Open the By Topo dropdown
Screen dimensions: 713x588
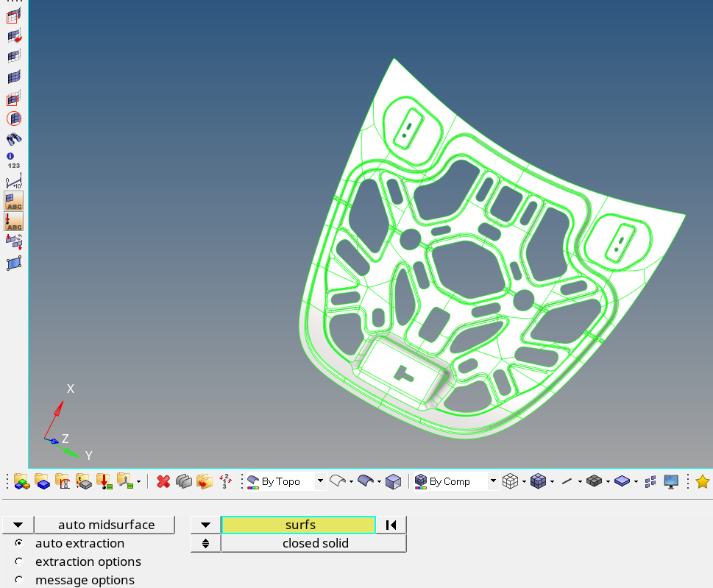click(321, 481)
